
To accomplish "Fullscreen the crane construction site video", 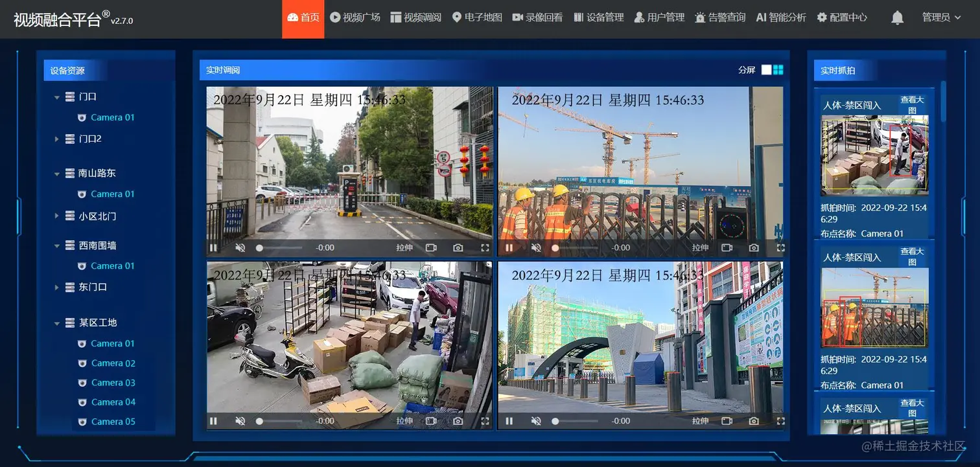I will [780, 247].
